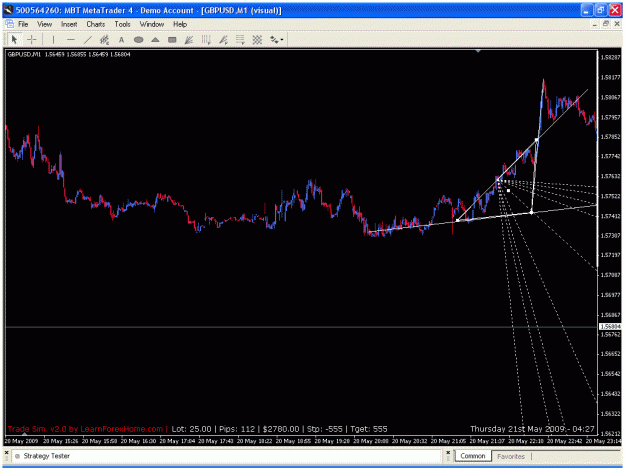
Task: Switch to the Common tab
Action: pos(473,456)
